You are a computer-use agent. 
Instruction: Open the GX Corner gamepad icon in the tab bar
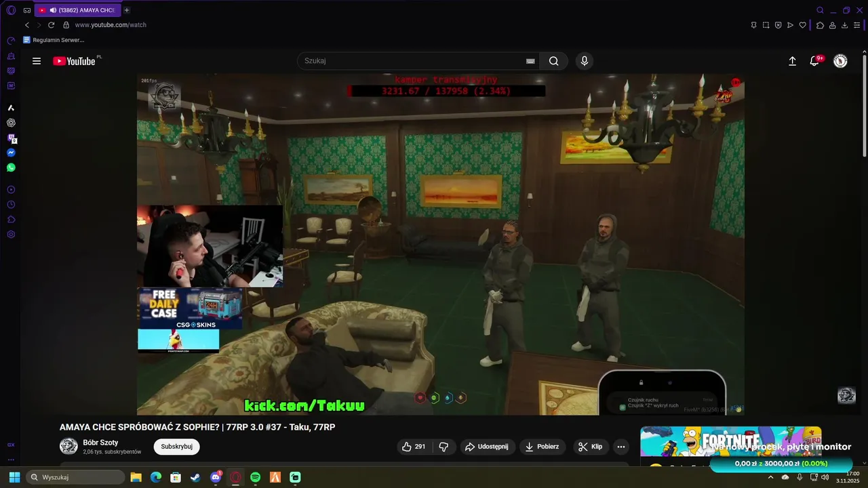pos(27,10)
